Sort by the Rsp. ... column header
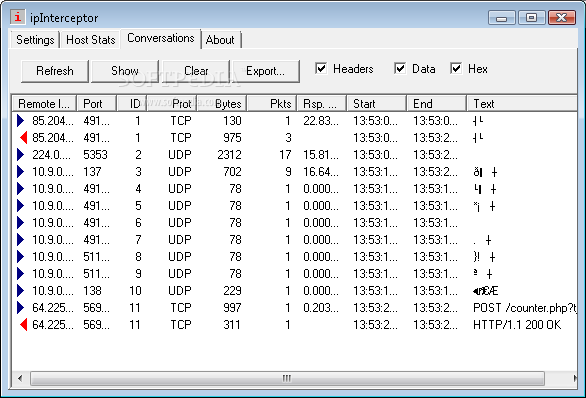Image resolution: width=586 pixels, height=398 pixels. pos(322,104)
